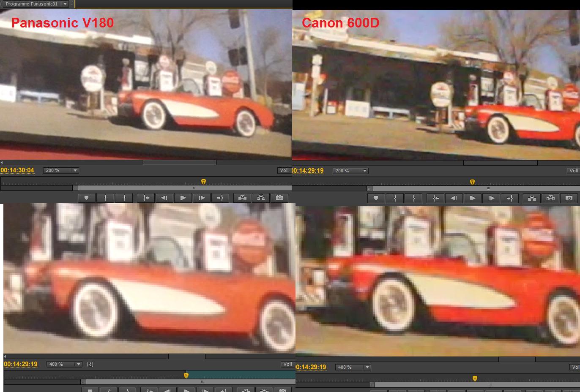Click the horizontal scrollbar below Panasonic V180 picture

(x=179, y=162)
